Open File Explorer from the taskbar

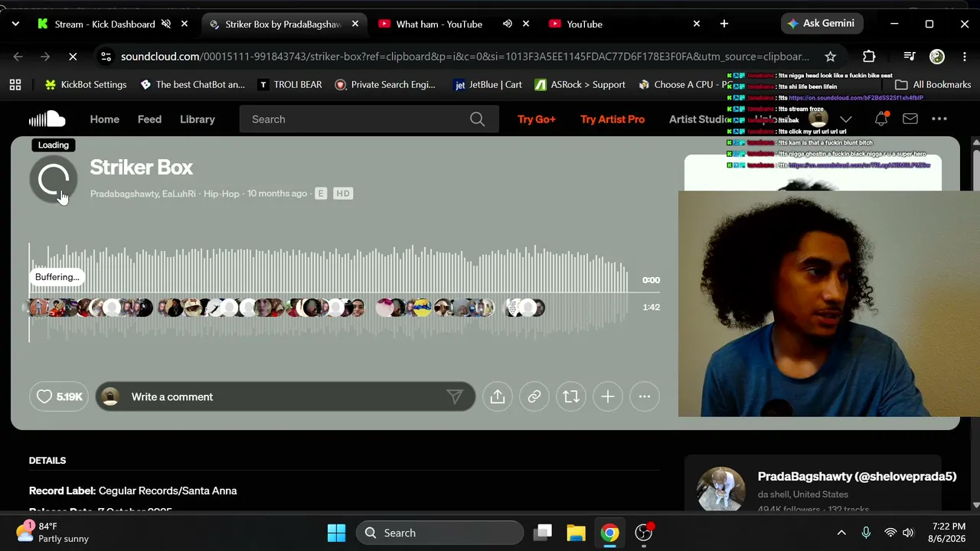click(576, 533)
